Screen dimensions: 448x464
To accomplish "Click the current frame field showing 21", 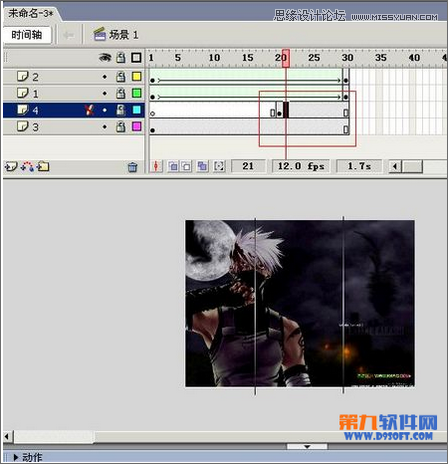I will coord(248,166).
